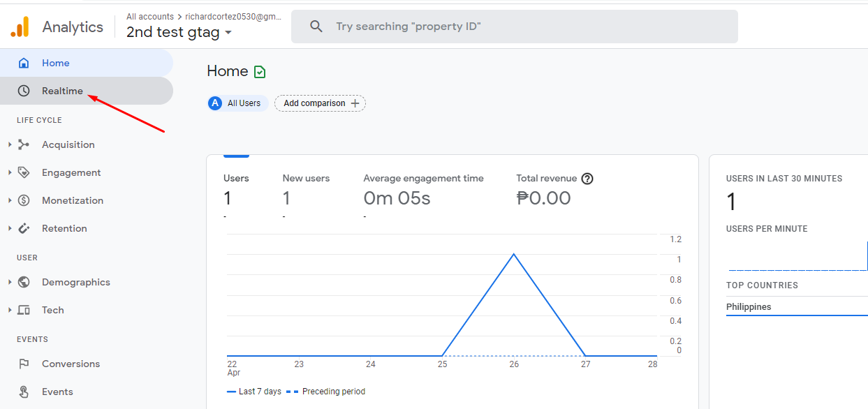Click the Monetization dollar icon
The image size is (868, 409).
click(x=24, y=200)
